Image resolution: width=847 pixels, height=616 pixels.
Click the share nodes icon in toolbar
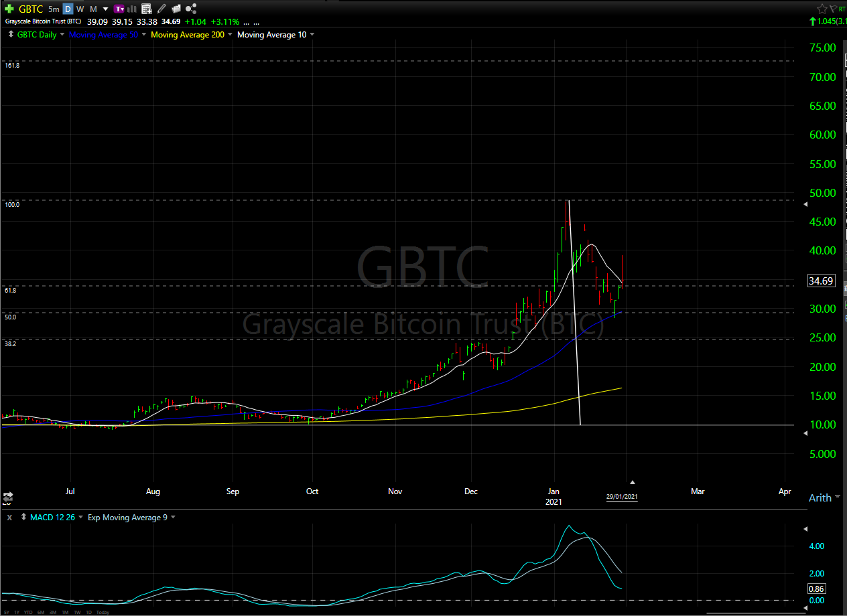coord(191,9)
